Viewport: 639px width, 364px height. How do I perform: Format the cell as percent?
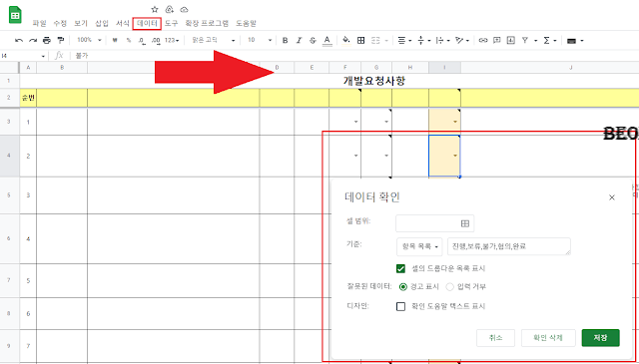coord(129,40)
